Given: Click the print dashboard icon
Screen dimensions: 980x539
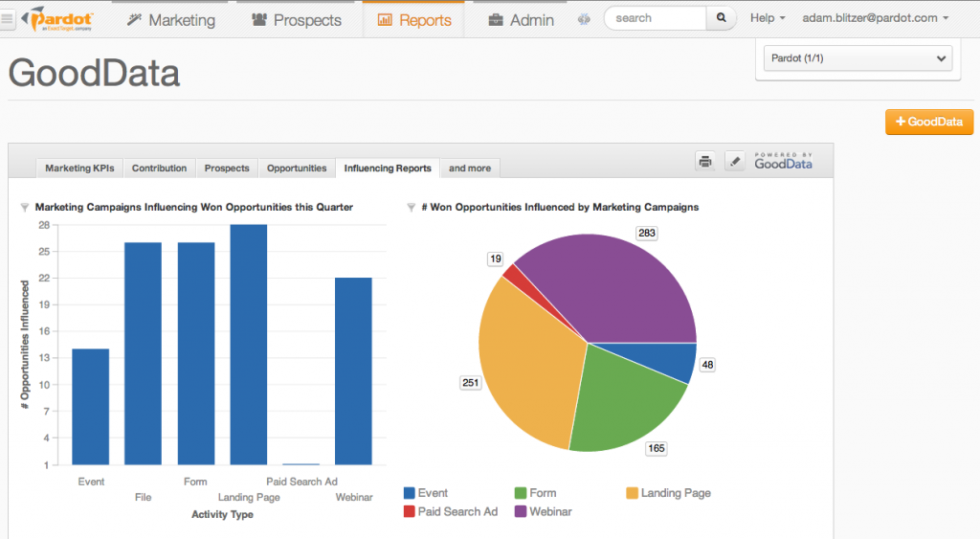Looking at the screenshot, I should [705, 161].
